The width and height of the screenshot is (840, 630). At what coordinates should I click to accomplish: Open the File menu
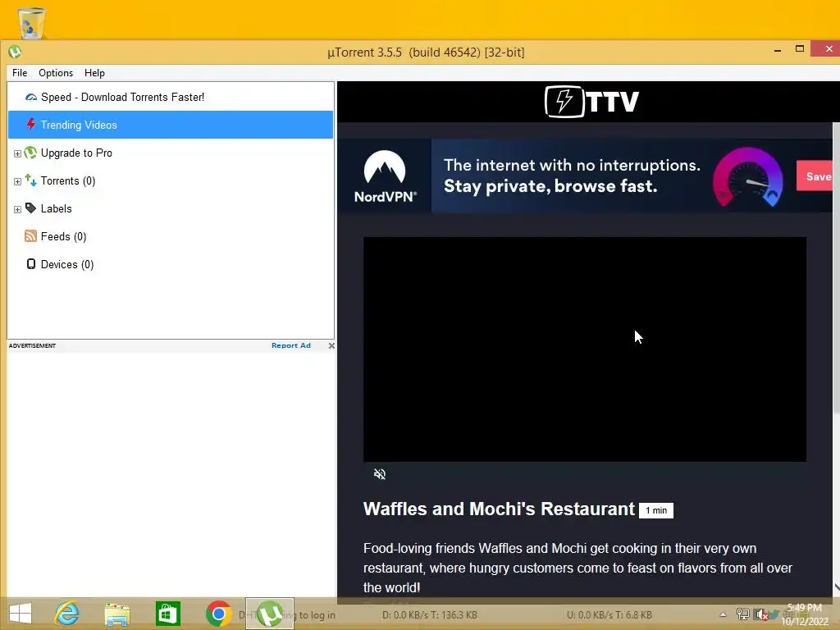(x=20, y=73)
